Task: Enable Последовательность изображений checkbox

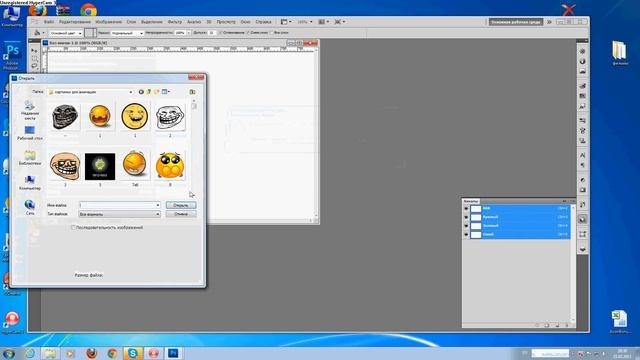Action: 73,227
